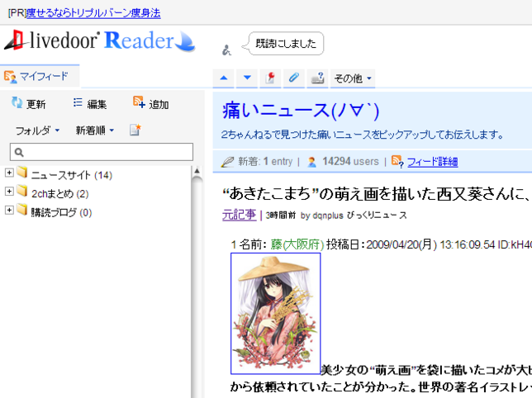
Task: Select the ニュースサイト (14) folder
Action: (x=72, y=175)
